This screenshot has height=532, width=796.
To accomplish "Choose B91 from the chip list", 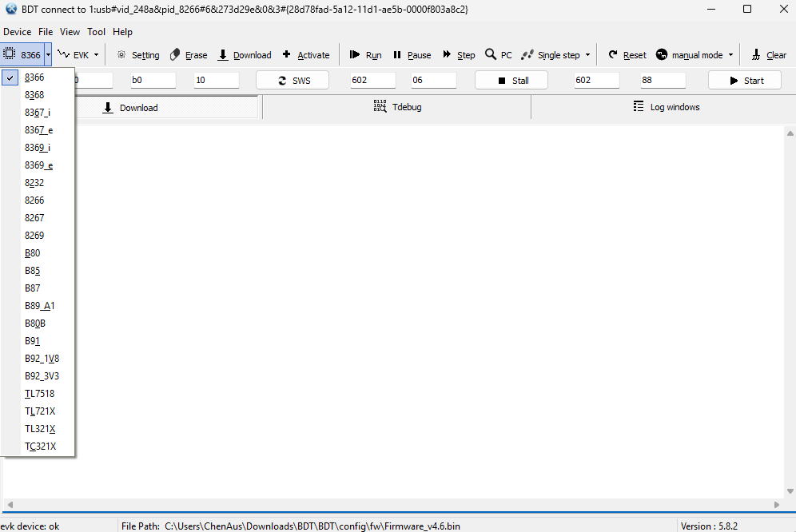I will (33, 341).
